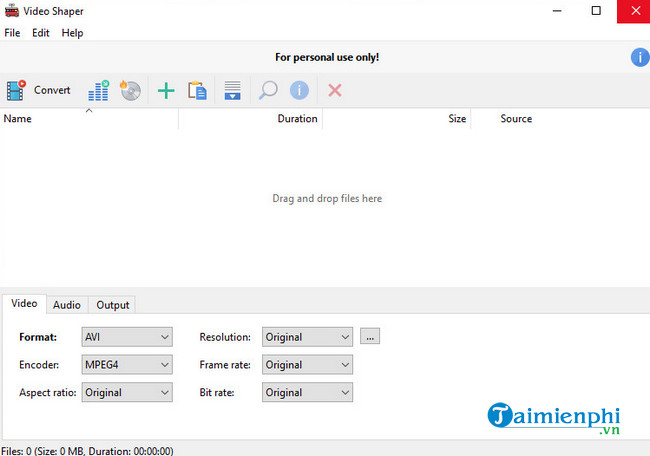Open the audio equalizer bars tool
The height and width of the screenshot is (456, 650).
(x=98, y=91)
